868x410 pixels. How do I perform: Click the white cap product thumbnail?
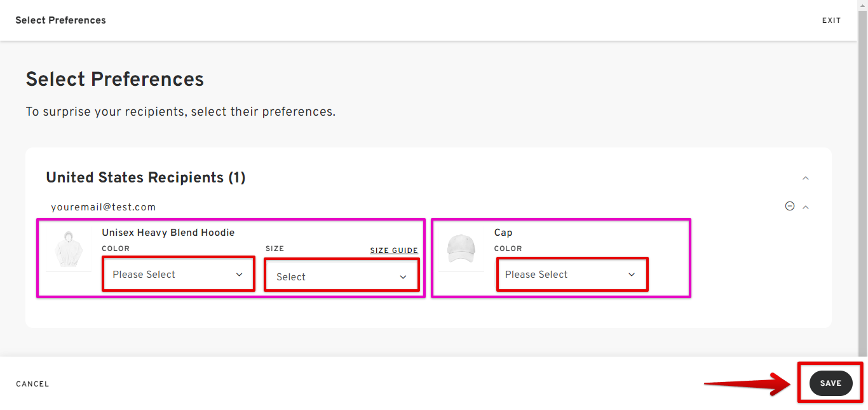tap(461, 248)
